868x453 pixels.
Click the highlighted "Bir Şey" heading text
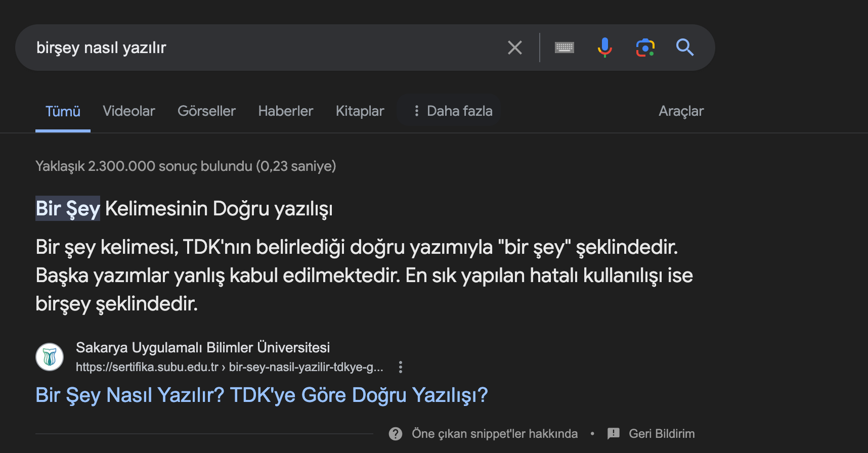coord(68,208)
